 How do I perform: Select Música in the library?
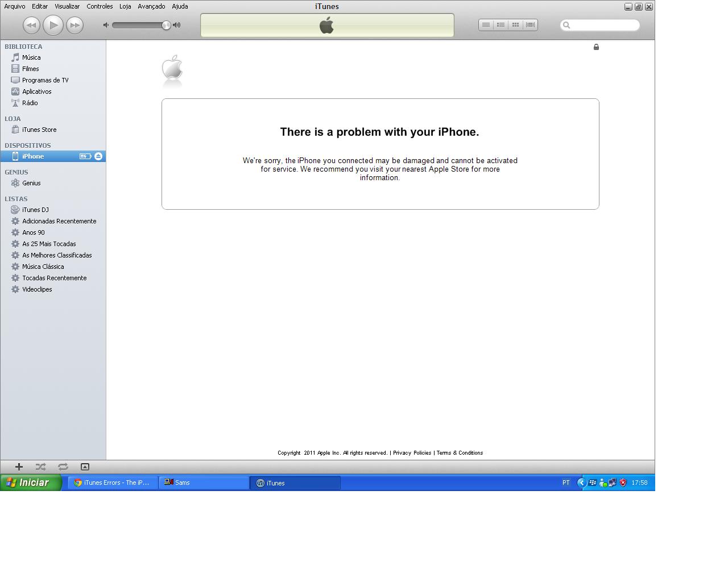(53, 57)
